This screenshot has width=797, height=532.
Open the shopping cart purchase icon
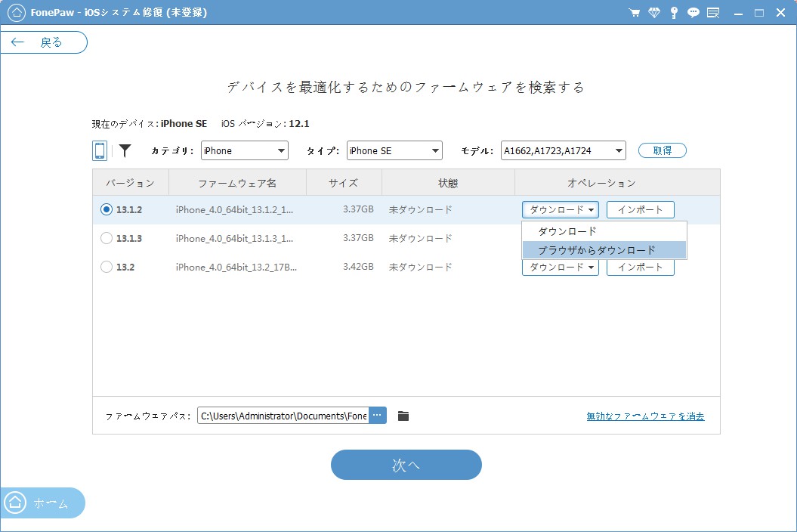[x=634, y=13]
